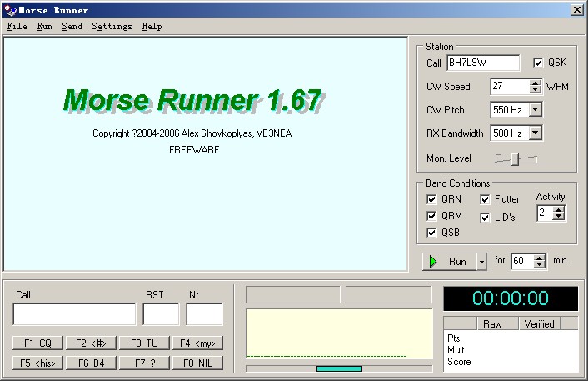Click the green Run play button
588x381 pixels.
[x=450, y=261]
